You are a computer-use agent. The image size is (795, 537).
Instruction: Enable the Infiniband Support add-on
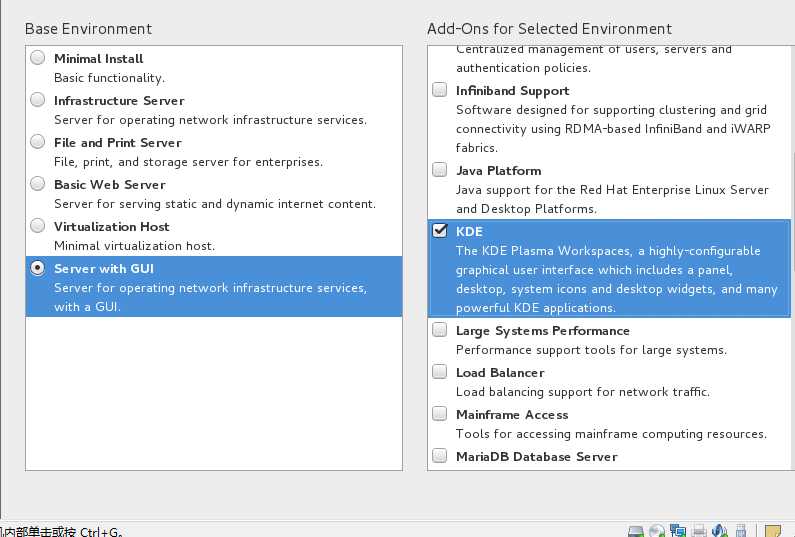(x=440, y=90)
